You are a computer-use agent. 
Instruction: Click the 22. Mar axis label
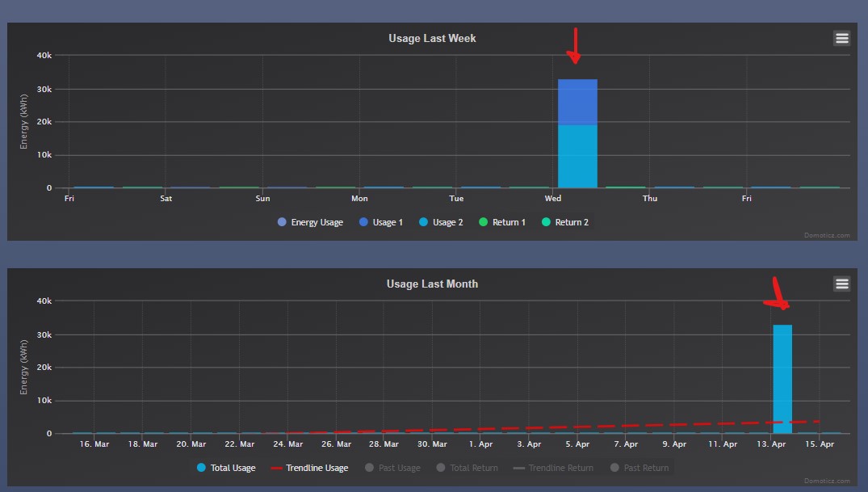pos(239,444)
